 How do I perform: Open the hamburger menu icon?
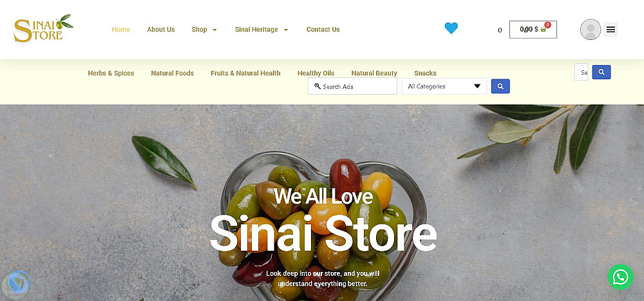pos(611,30)
